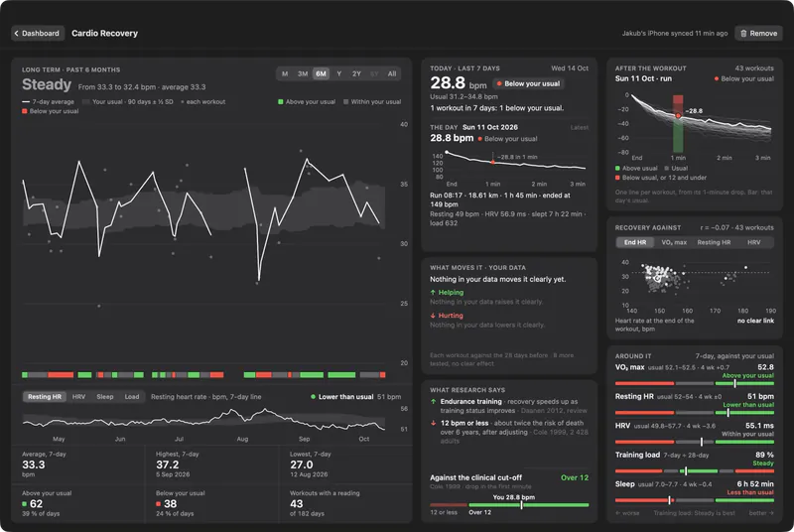Click the red -28.8 dot in After the Workout chart
Image resolution: width=794 pixels, height=532 pixels.
678,116
